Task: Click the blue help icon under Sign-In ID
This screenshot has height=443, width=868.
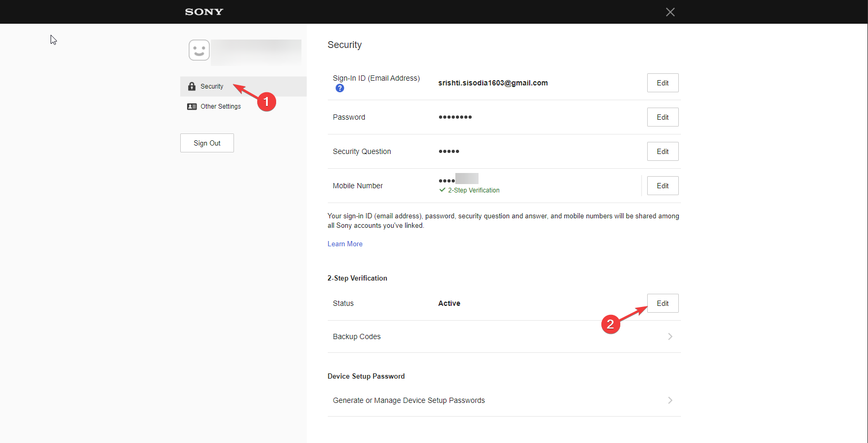Action: [x=340, y=88]
